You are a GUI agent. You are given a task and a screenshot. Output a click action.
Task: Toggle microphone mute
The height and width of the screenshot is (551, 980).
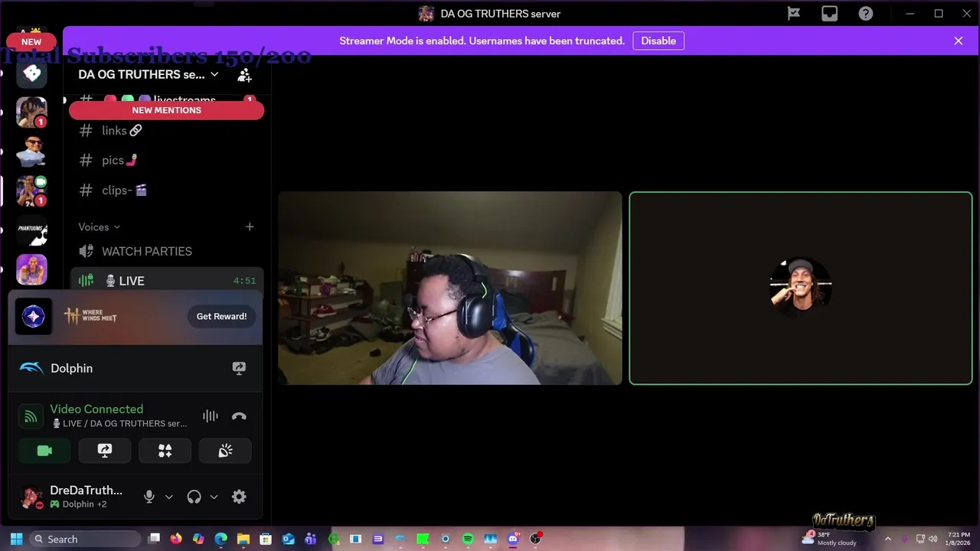coord(149,497)
